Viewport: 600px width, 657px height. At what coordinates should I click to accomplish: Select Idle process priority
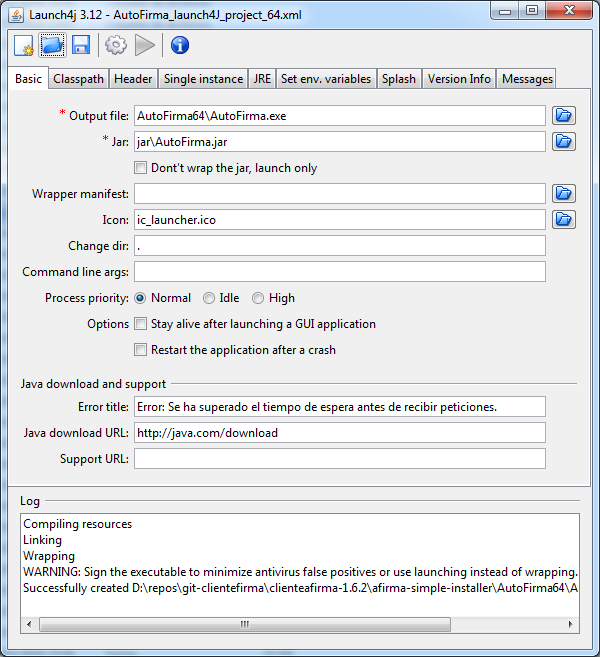(209, 298)
